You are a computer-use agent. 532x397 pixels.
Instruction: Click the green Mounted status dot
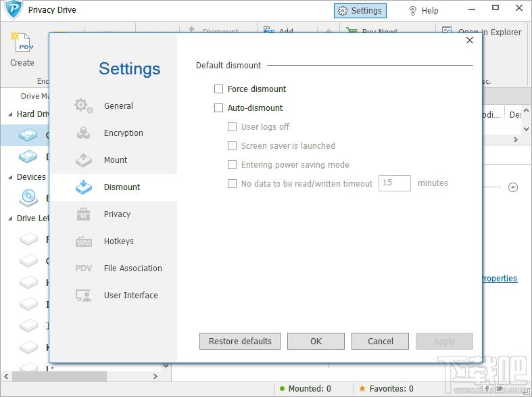pos(282,388)
